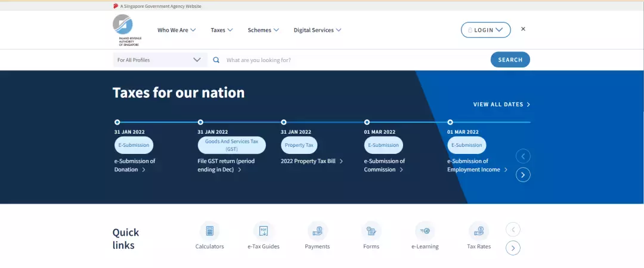Click the Payments quick link icon

click(317, 231)
